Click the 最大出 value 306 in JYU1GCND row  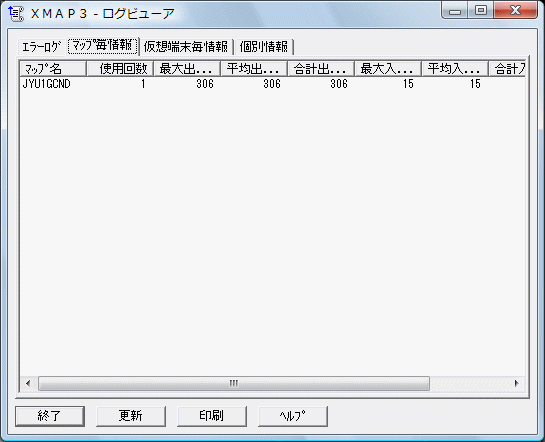point(205,84)
